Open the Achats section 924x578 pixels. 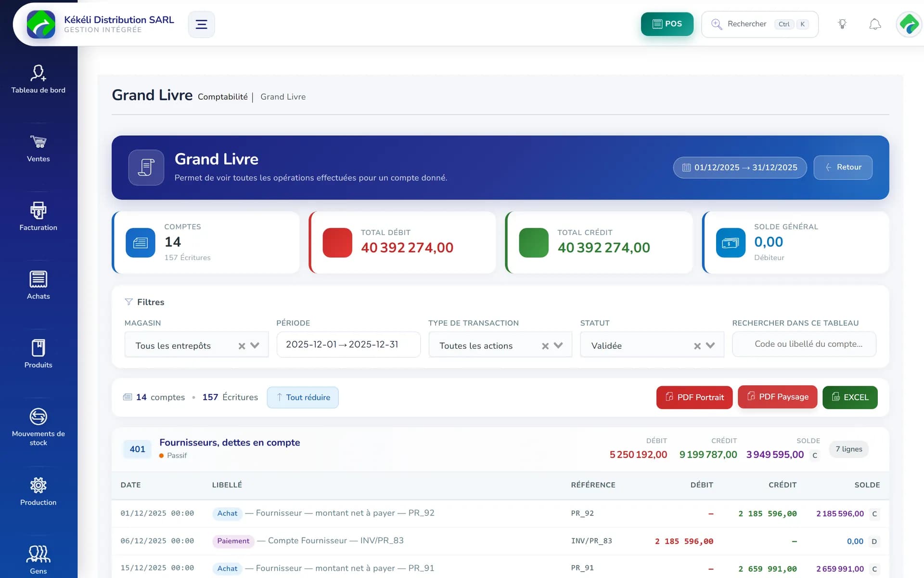38,286
